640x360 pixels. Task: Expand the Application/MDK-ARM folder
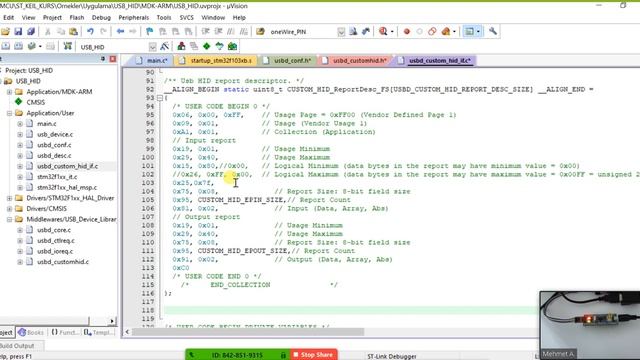[x=9, y=92]
